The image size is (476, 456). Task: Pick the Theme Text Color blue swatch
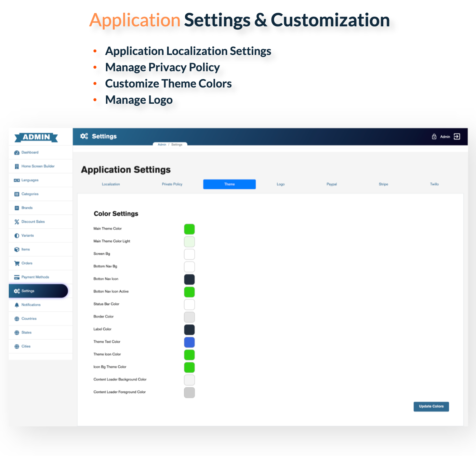pyautogui.click(x=189, y=342)
